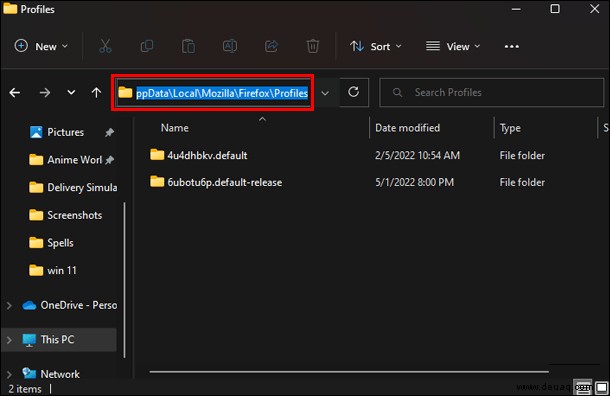Click the Search Profiles field
Viewport: 610px width, 396px height.
tap(491, 93)
